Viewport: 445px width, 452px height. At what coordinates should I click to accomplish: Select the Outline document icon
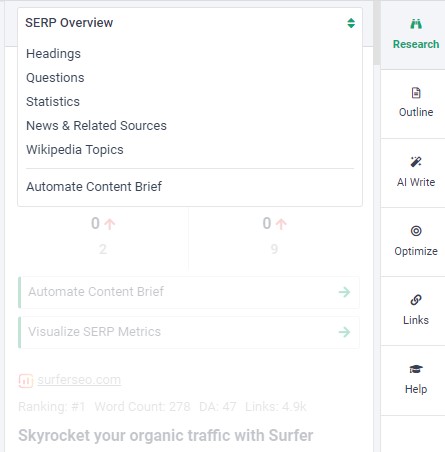click(x=416, y=93)
